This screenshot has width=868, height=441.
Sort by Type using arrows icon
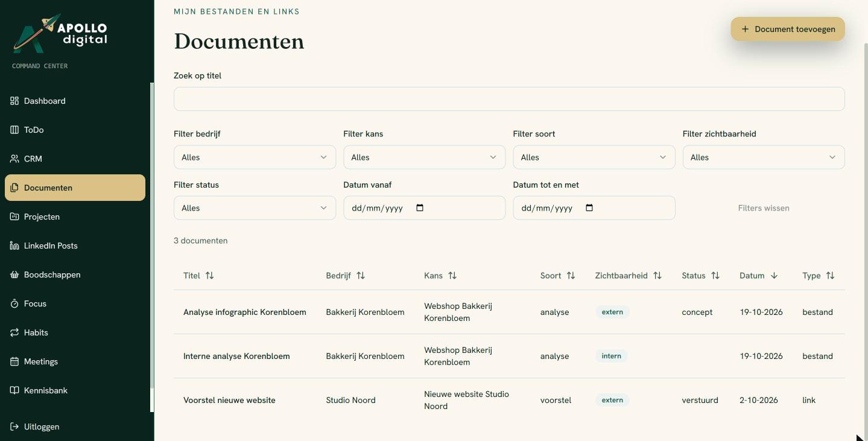point(831,276)
